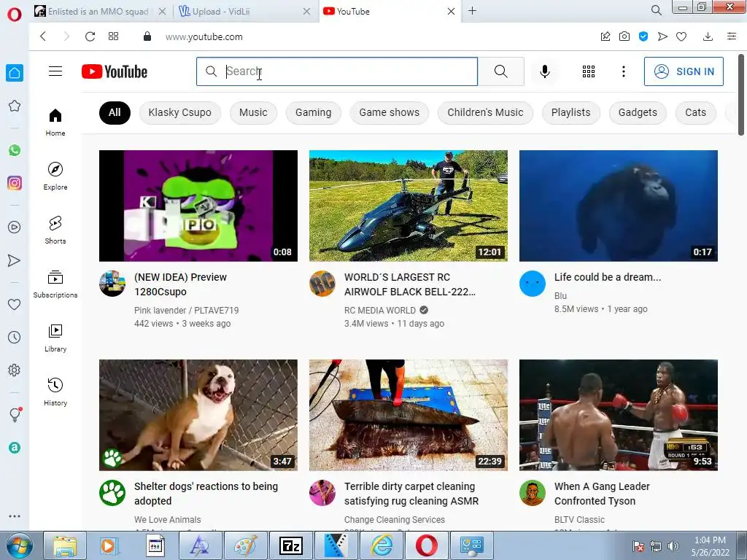Click the search magnifier button
This screenshot has height=560, width=747.
(x=500, y=71)
